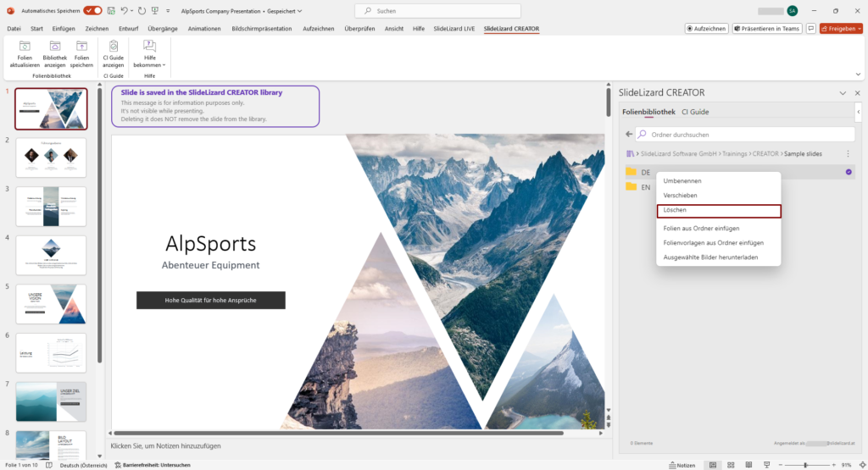Click the Freigeben share button

[x=841, y=29]
